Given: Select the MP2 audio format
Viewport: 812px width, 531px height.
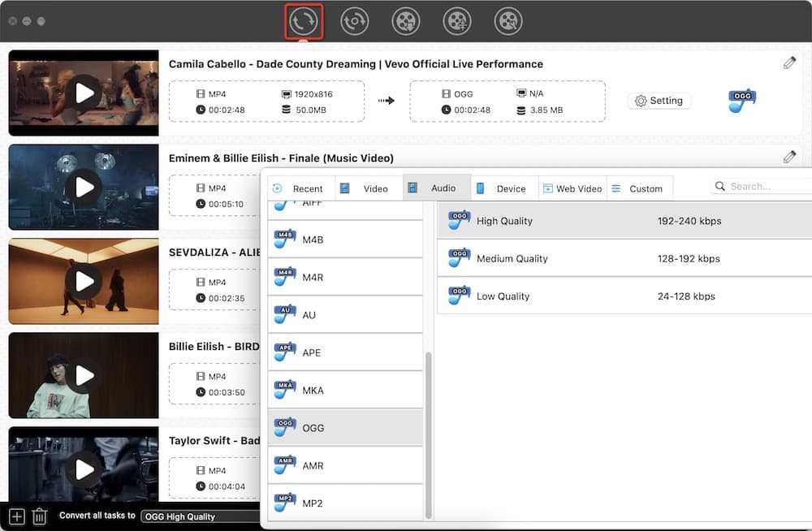Looking at the screenshot, I should tap(345, 503).
